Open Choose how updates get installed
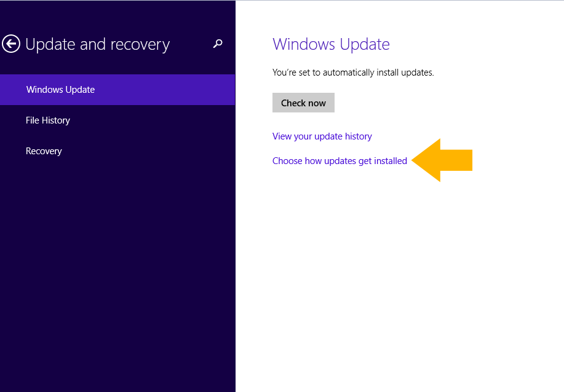The height and width of the screenshot is (392, 564). click(340, 161)
